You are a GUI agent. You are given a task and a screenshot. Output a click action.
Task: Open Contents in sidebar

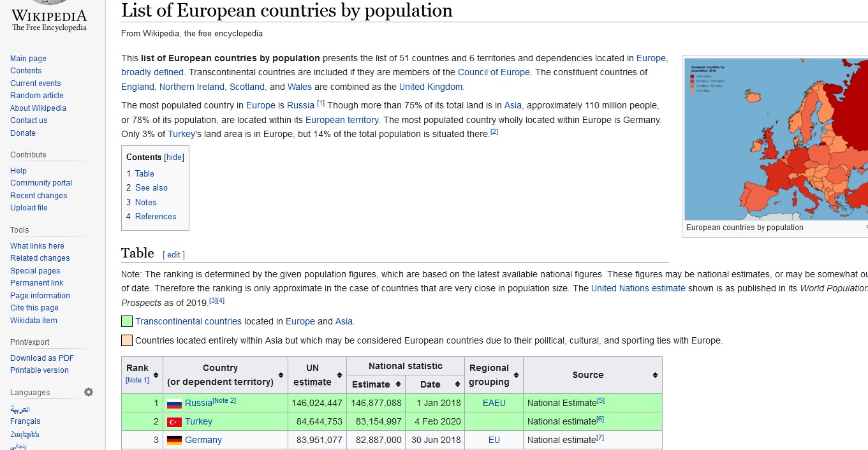pyautogui.click(x=26, y=71)
